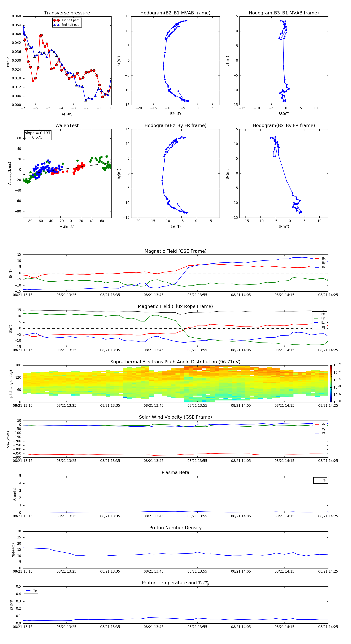Click 'Vz' in Solar Wind Velocity legend
Viewport: 351px width, 644px height.
(x=324, y=433)
